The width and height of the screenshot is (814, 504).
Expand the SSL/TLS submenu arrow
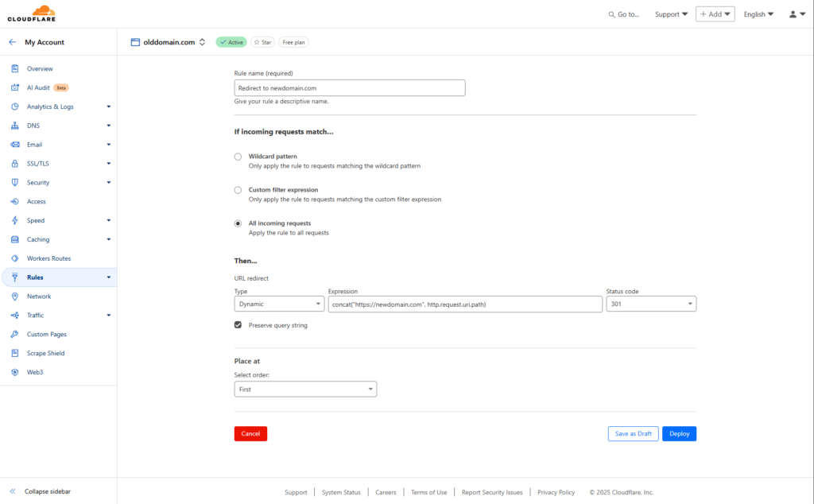[x=108, y=164]
